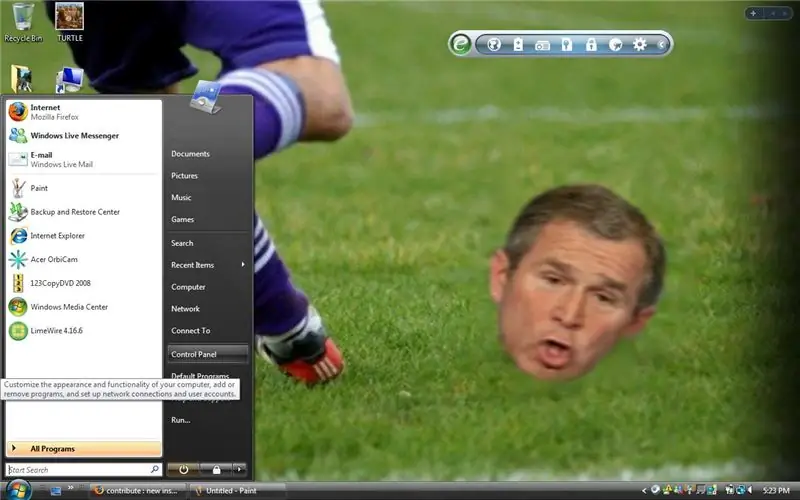Switch to Untitled - Paint taskbar button
This screenshot has height=500, width=800.
point(237,491)
